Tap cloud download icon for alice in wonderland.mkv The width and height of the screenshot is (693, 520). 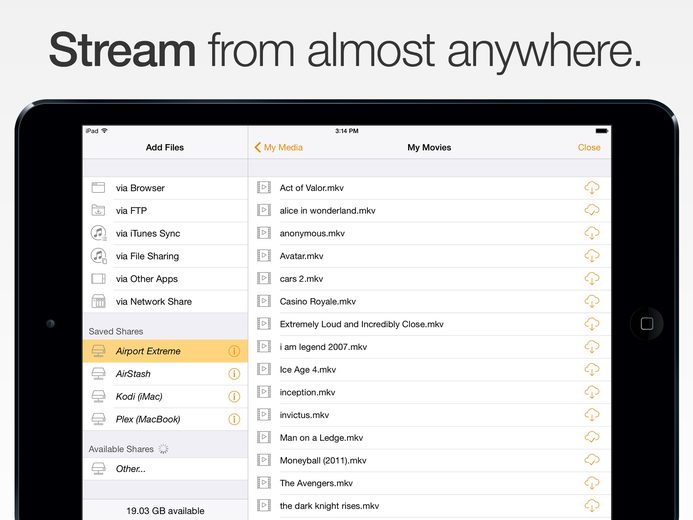(x=592, y=210)
